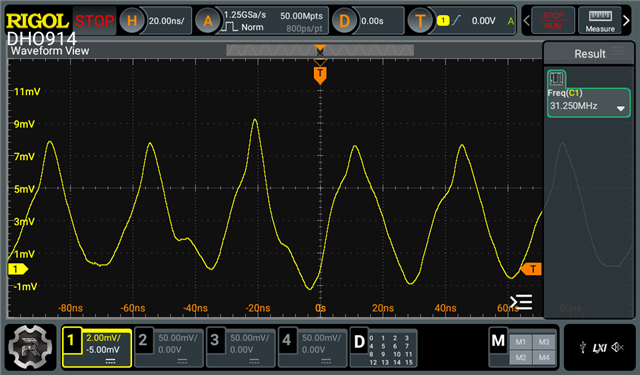Show previous toolbar items with left chevron

click(526, 20)
